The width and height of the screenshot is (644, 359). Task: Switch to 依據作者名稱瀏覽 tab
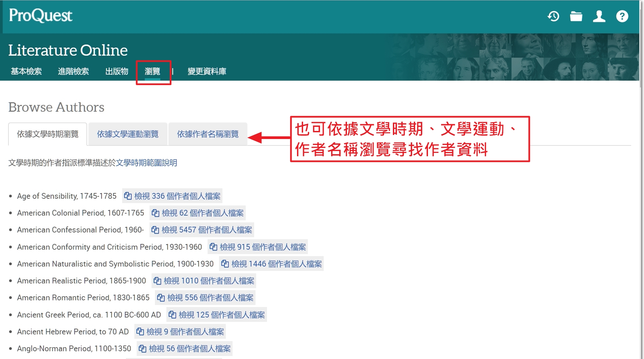click(x=208, y=134)
